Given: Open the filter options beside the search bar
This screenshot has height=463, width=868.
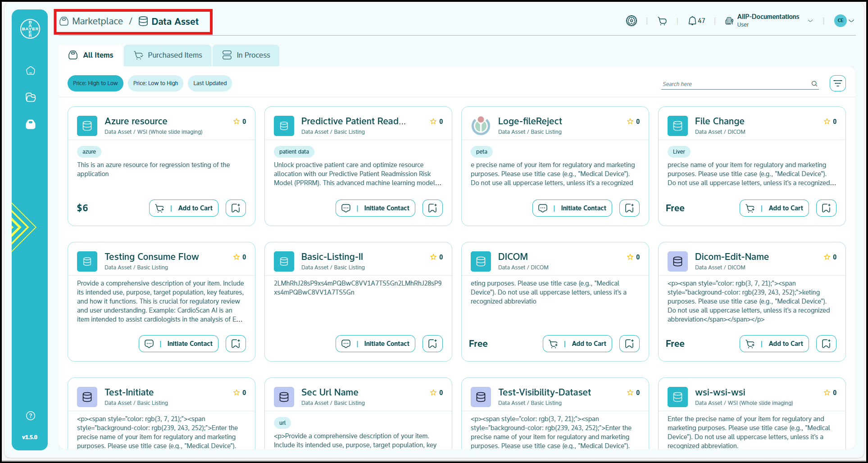Looking at the screenshot, I should (837, 83).
